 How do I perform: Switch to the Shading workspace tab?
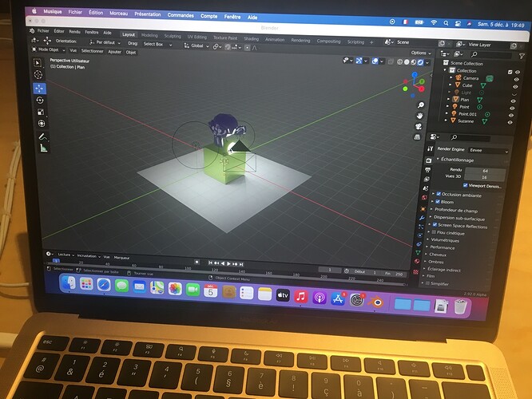[x=251, y=38]
